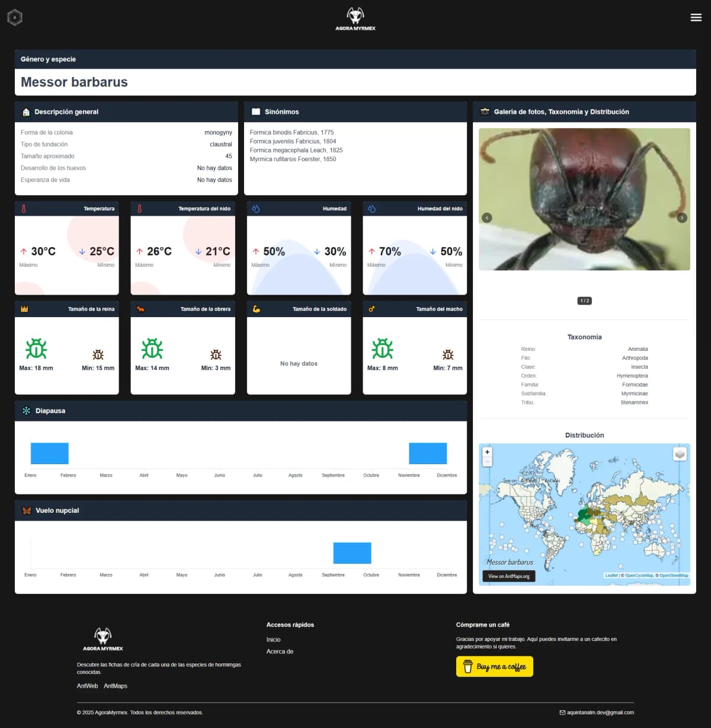Click the Vuelo nupcial butterfly icon
The image size is (711, 728).
click(x=26, y=510)
